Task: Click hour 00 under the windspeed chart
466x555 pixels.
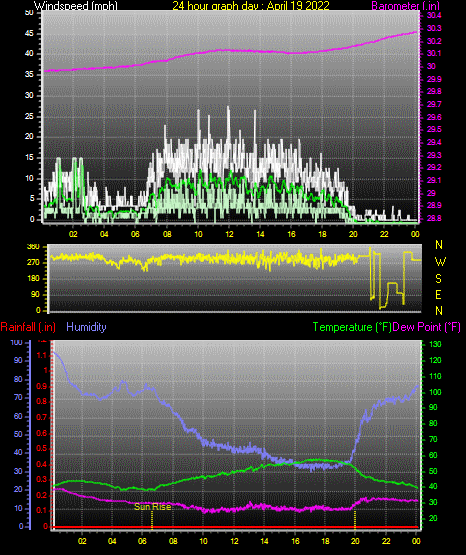Action: coord(415,234)
